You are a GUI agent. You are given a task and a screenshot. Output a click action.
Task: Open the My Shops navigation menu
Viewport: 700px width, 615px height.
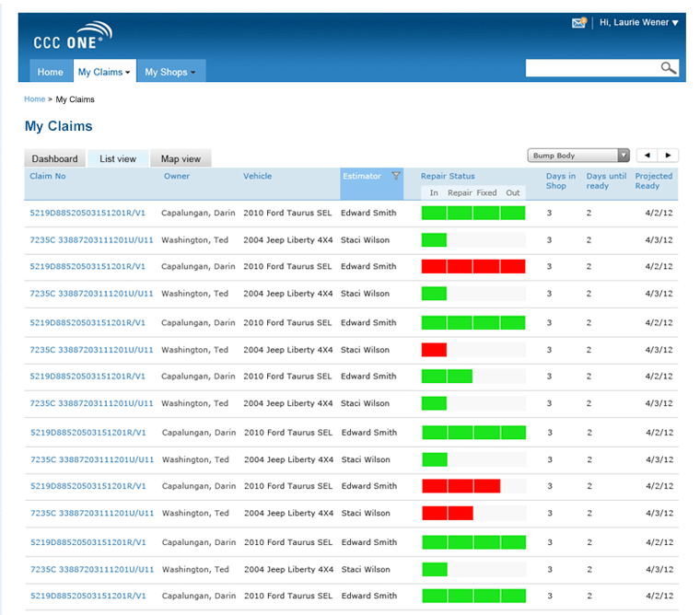pos(171,72)
